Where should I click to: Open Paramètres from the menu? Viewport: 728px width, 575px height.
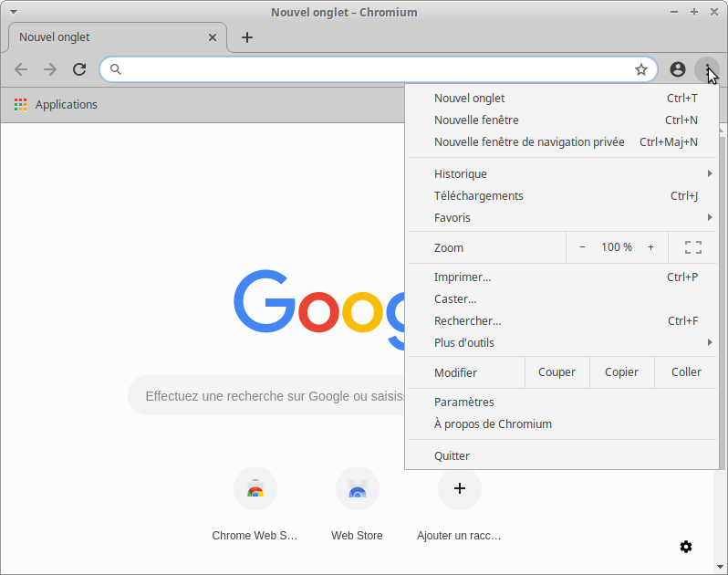(x=464, y=402)
